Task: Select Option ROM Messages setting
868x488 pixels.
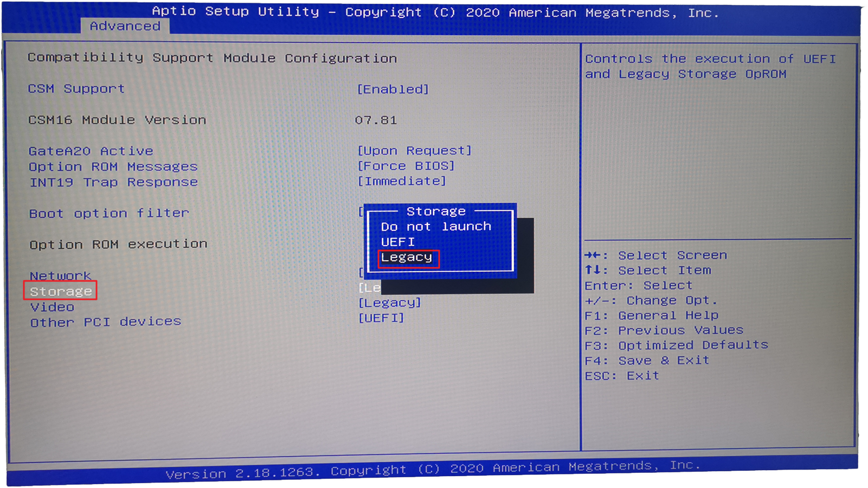Action: 113,166
